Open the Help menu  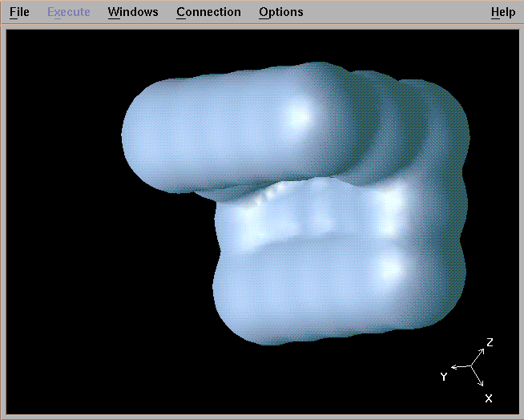pyautogui.click(x=503, y=12)
